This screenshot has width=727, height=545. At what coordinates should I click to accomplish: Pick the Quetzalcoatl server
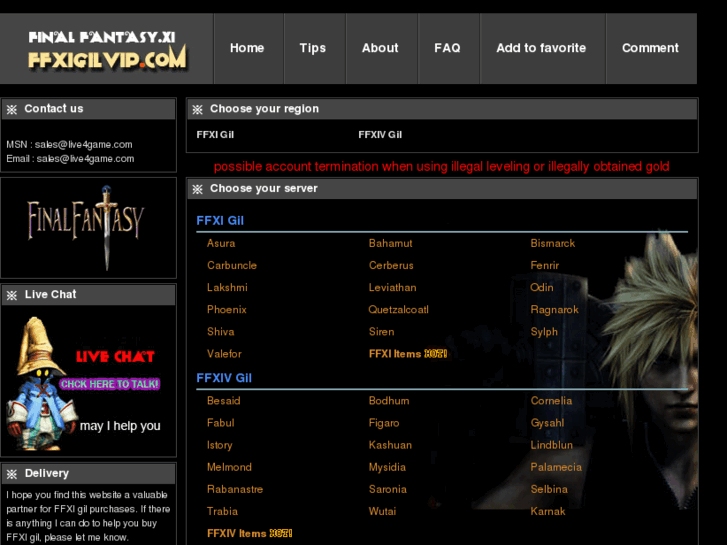pos(399,310)
